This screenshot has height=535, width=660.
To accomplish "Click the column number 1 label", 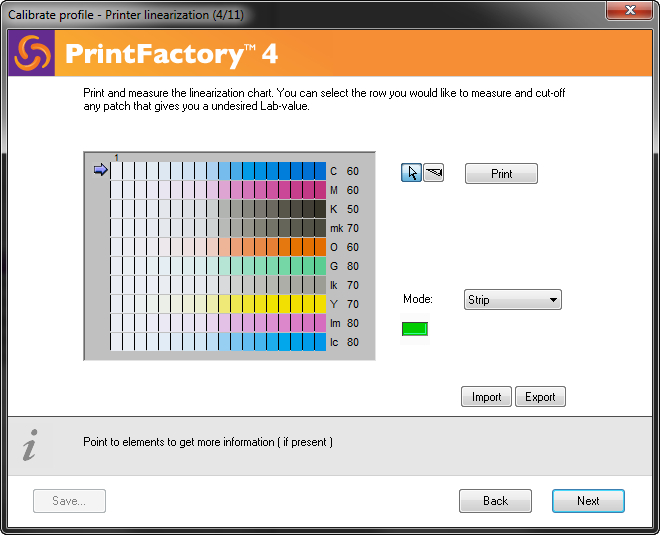I will (117, 158).
